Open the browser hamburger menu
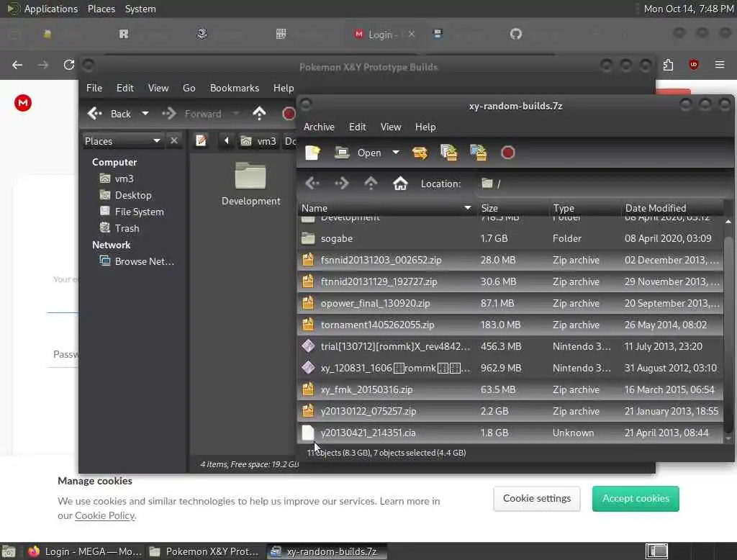Screen dimensions: 737x560 point(720,64)
